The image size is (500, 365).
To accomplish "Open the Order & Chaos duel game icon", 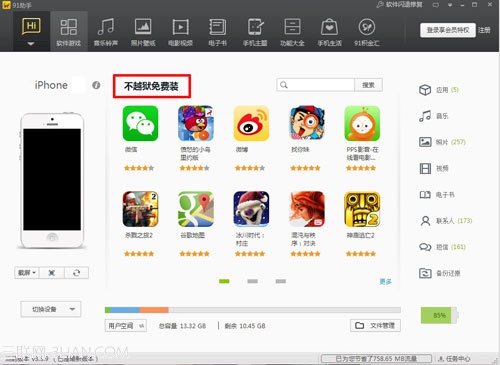I will [307, 209].
